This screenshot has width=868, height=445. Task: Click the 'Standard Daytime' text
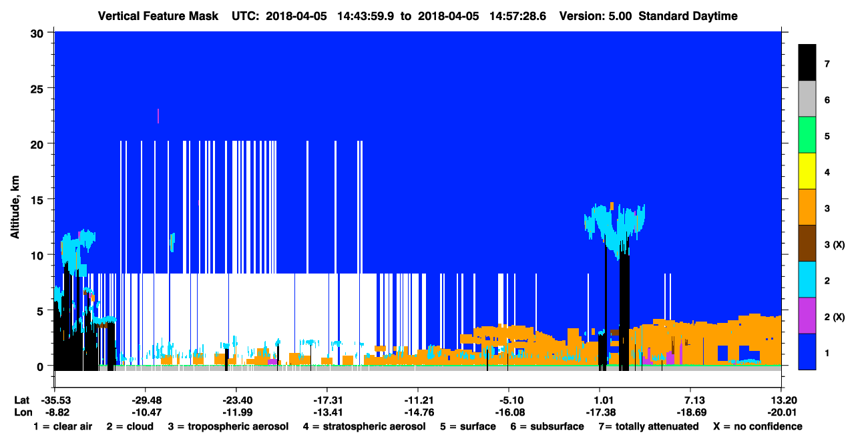pos(688,16)
